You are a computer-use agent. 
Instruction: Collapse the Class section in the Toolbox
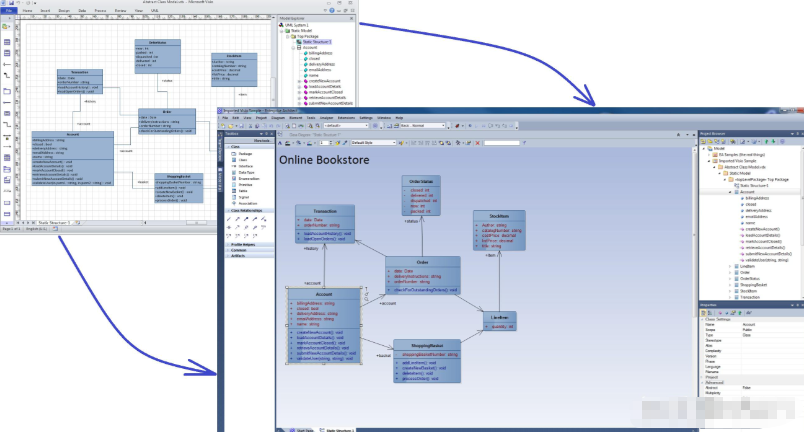234,147
